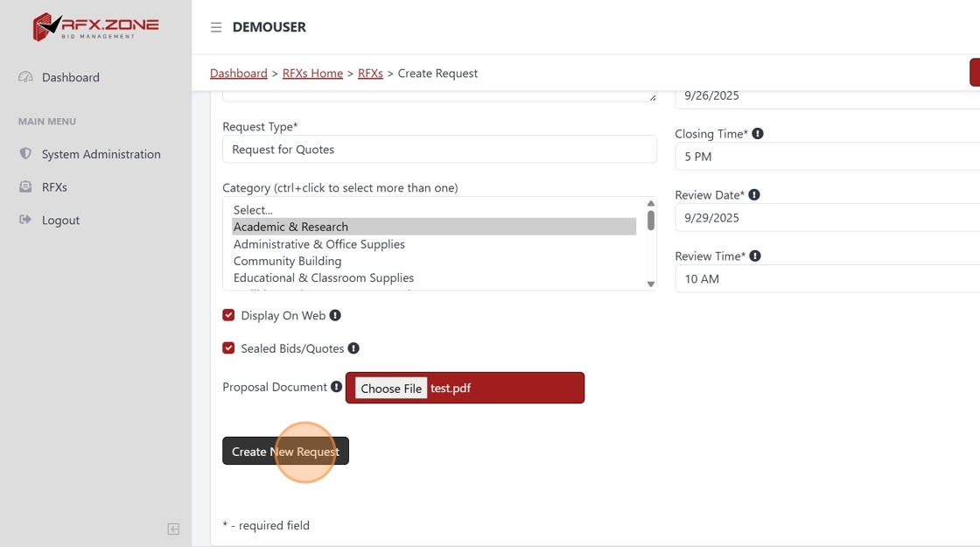Click info icon beside Display On Web
Image resolution: width=980 pixels, height=547 pixels.
point(335,315)
